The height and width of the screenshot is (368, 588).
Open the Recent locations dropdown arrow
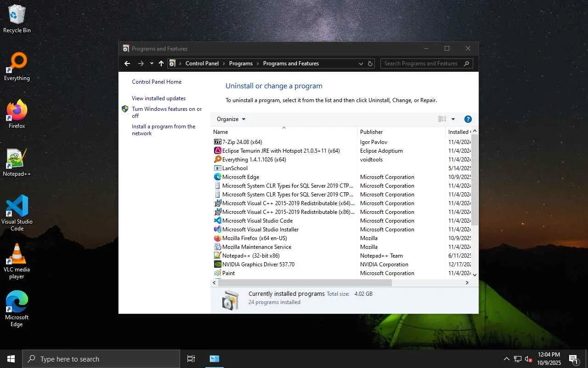[152, 63]
